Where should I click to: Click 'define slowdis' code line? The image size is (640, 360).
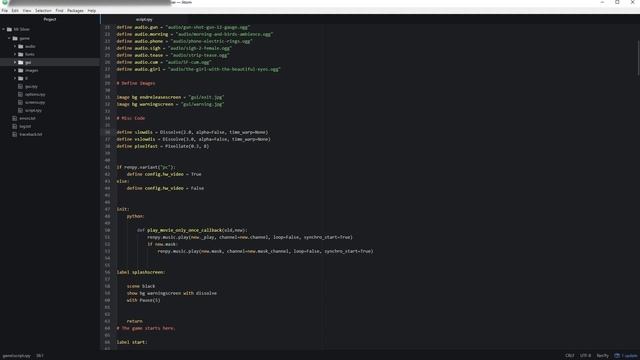click(x=192, y=132)
